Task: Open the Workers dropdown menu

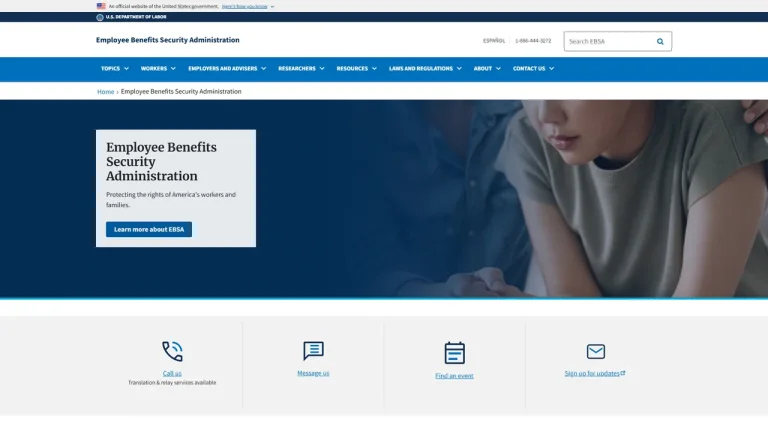Action: [158, 69]
